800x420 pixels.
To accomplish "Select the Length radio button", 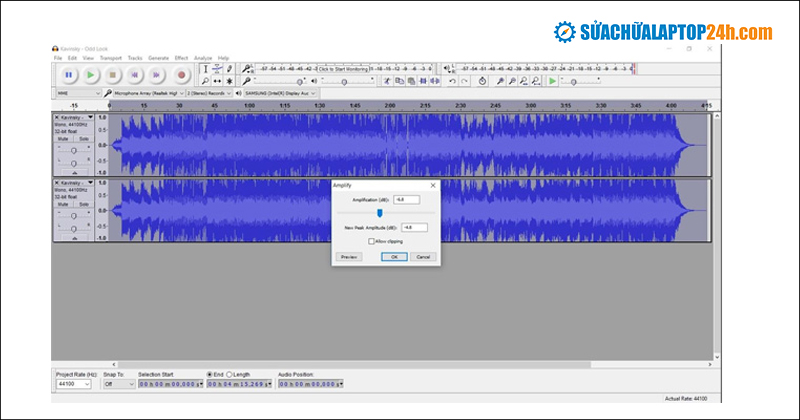I will 229,374.
